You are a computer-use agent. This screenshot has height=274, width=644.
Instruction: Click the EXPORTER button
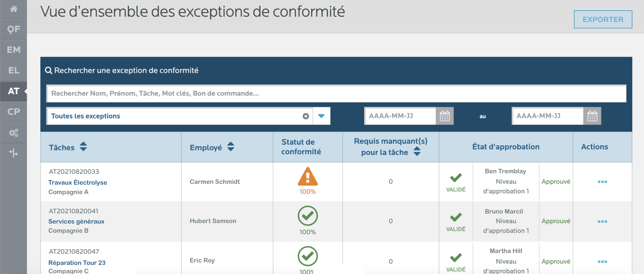click(603, 19)
